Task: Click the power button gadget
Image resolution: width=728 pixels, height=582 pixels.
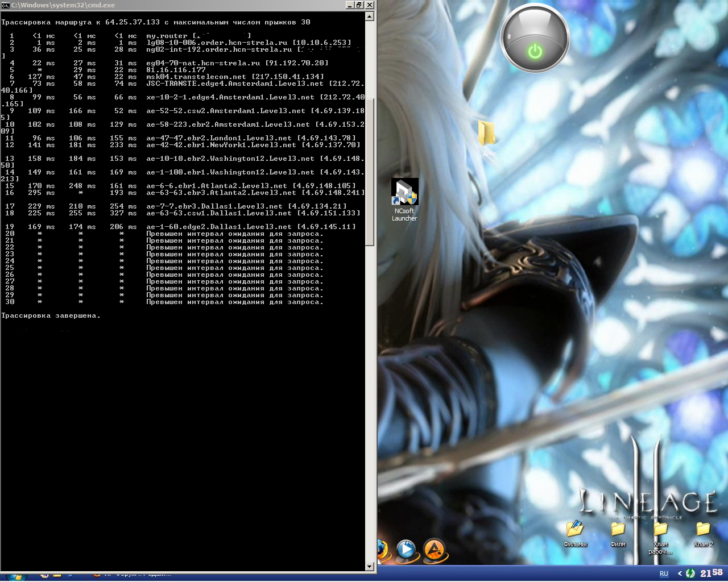Action: point(535,39)
